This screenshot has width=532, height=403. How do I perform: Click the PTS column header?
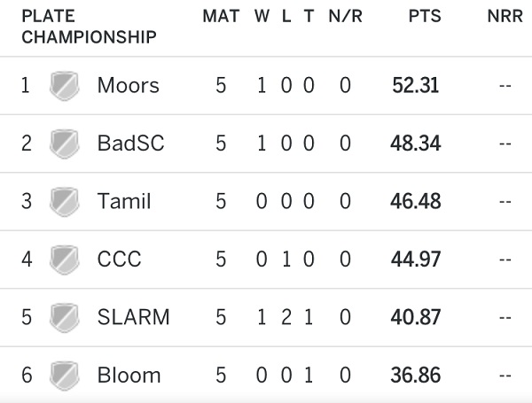[425, 16]
